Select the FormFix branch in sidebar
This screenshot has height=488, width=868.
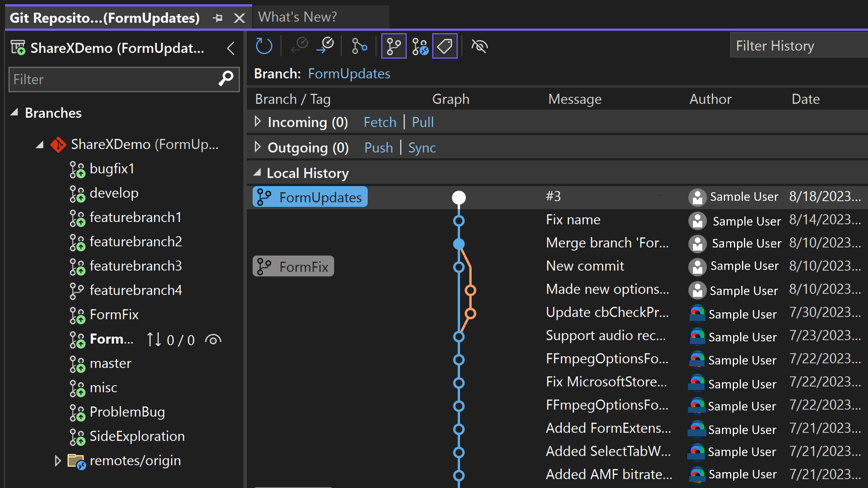pyautogui.click(x=114, y=315)
